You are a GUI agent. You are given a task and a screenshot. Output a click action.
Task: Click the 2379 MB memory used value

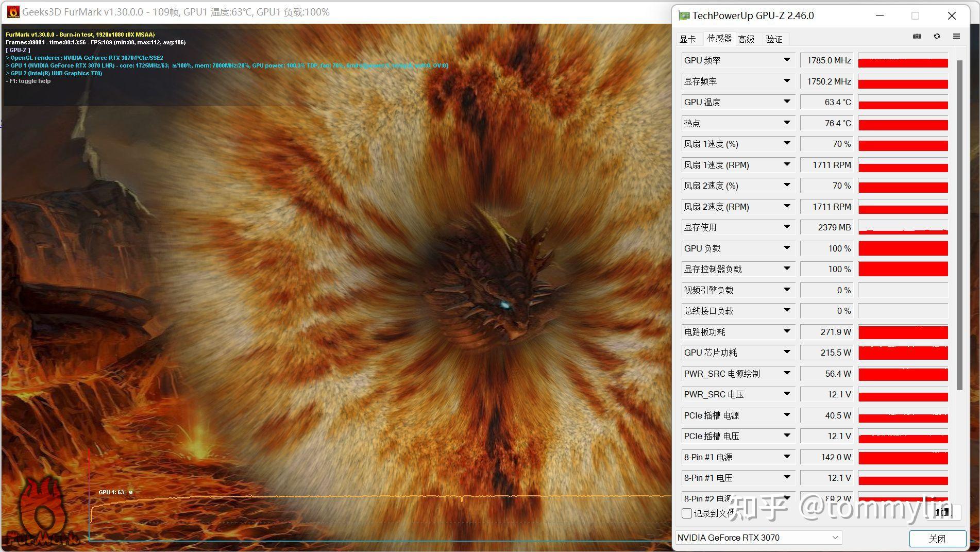click(827, 227)
